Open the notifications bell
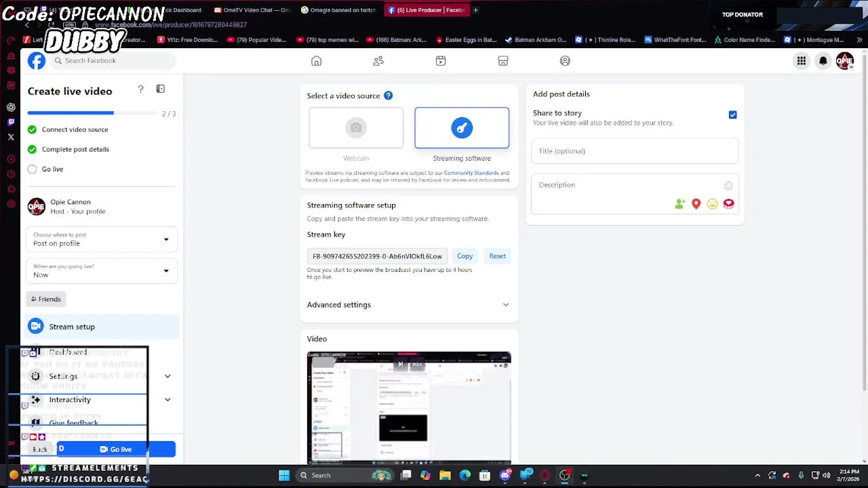 point(823,61)
